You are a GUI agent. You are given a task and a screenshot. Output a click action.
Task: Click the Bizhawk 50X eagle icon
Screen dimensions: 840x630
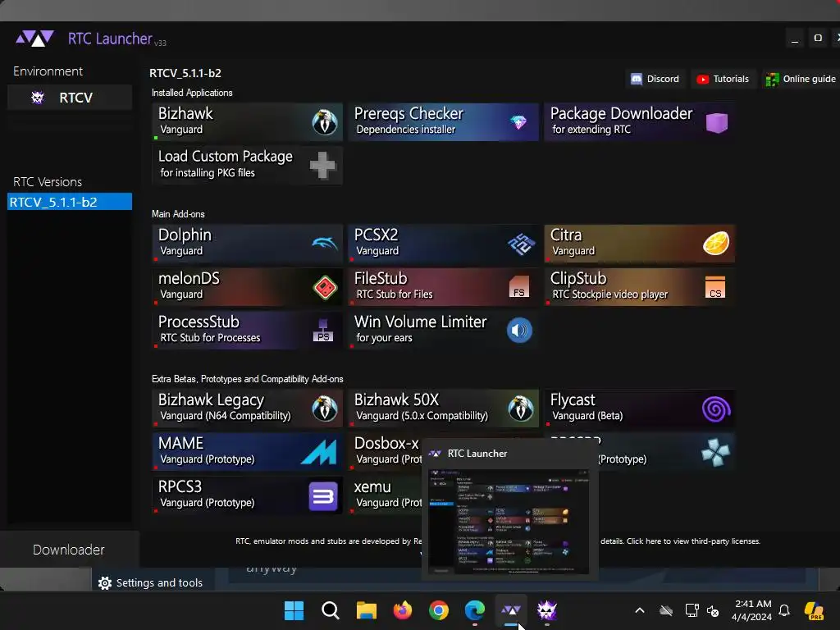tap(521, 409)
